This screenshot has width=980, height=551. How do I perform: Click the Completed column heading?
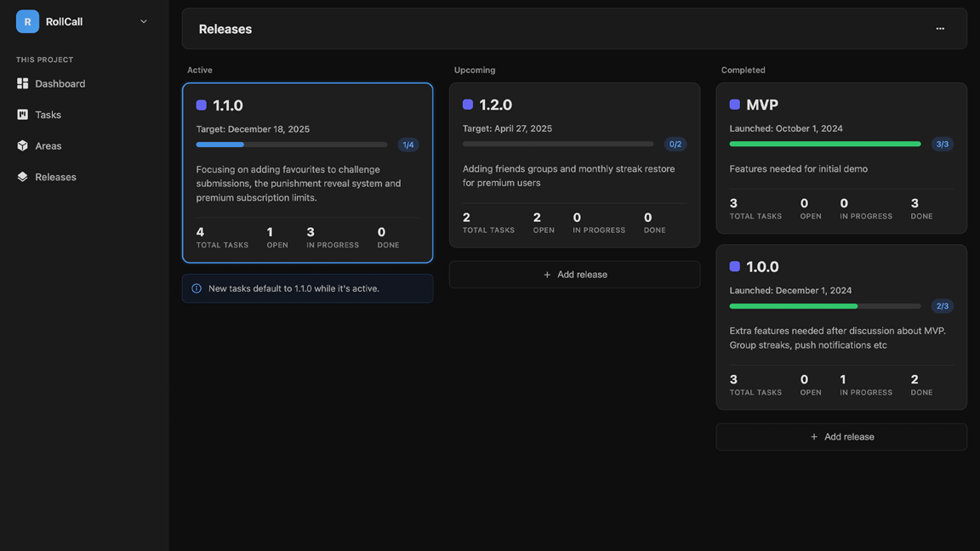(743, 70)
